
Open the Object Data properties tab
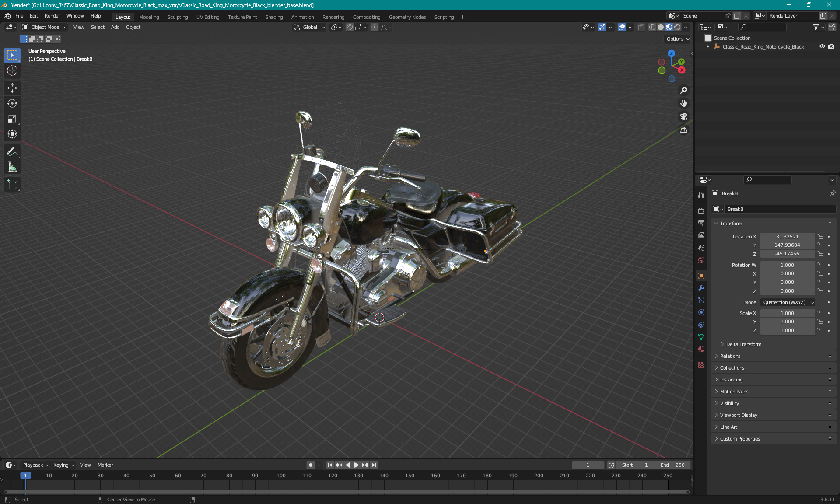point(701,337)
